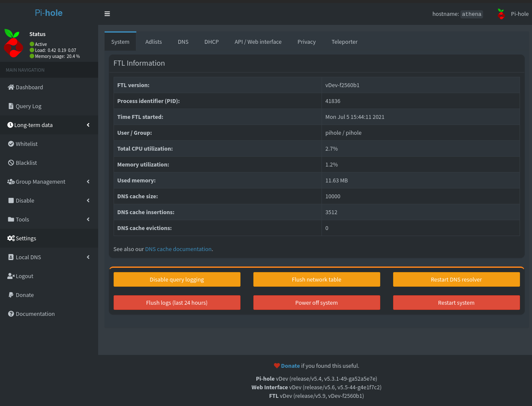The height and width of the screenshot is (406, 532).
Task: Click the FTL version value vDev-f2560b1
Action: click(x=343, y=85)
